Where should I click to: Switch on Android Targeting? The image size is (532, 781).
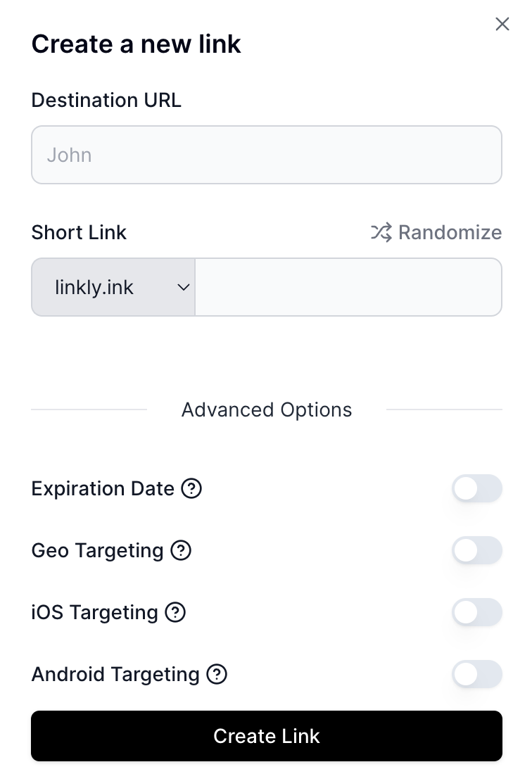pyautogui.click(x=476, y=674)
